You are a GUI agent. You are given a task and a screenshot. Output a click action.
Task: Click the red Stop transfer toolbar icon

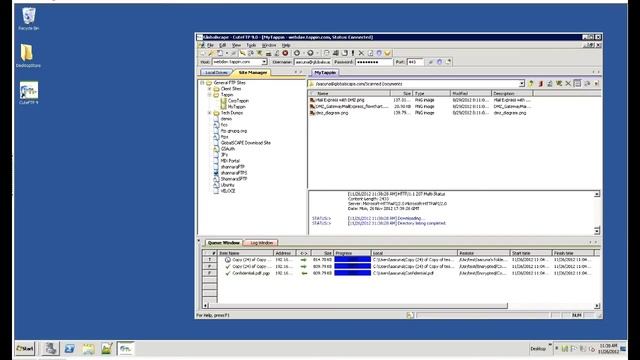click(x=285, y=53)
